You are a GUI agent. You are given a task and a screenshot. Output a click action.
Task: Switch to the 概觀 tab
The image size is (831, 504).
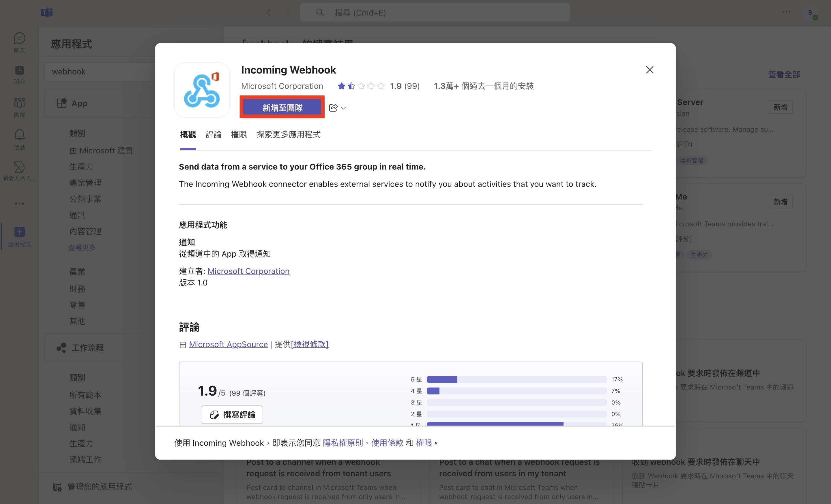point(188,134)
